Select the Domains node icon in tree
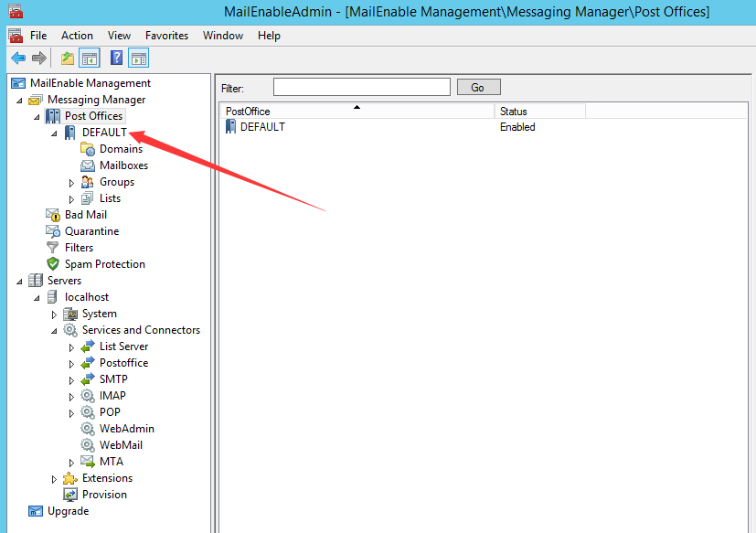Screen dimensions: 756x533 pyautogui.click(x=88, y=149)
